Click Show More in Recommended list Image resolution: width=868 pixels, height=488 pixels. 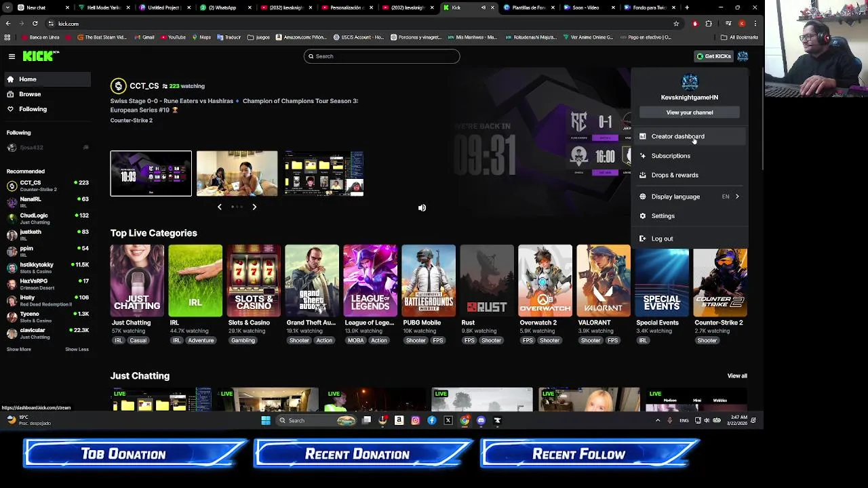[19, 349]
